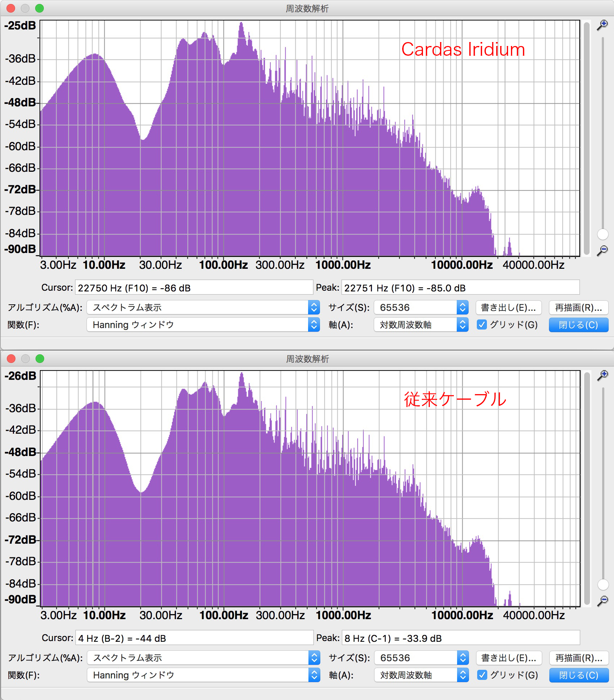This screenshot has height=700, width=614.
Task: Click Cursor field showing 22750 Hz (F10)
Action: point(194,288)
